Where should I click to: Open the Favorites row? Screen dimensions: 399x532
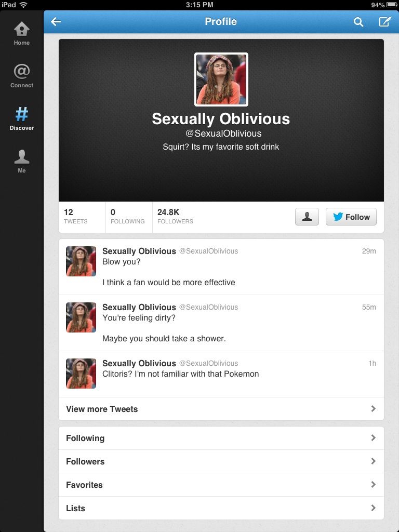click(221, 485)
